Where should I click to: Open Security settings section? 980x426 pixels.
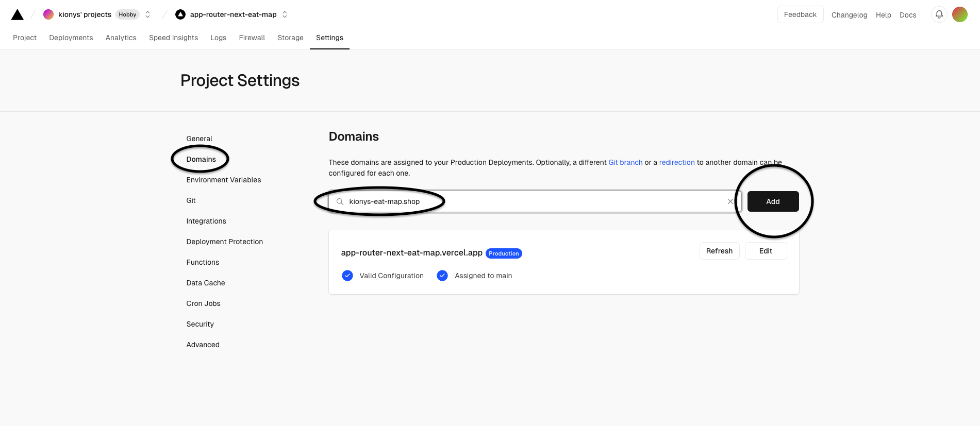point(200,324)
